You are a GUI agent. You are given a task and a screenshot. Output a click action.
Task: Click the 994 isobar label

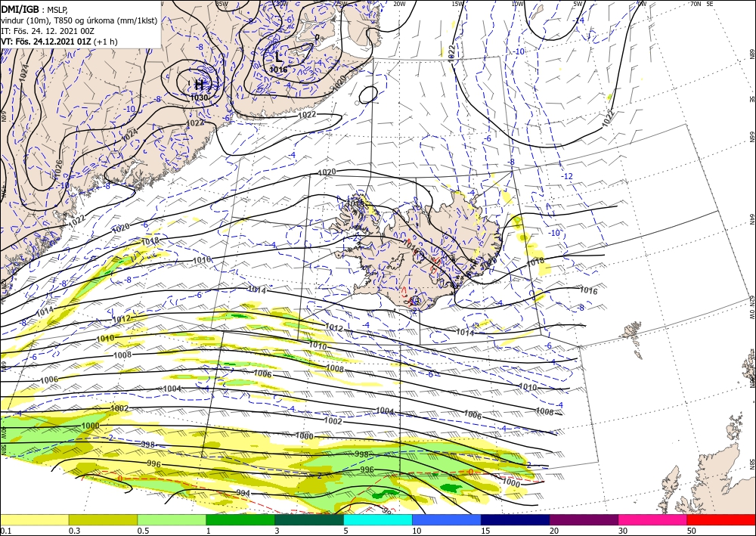tap(243, 493)
